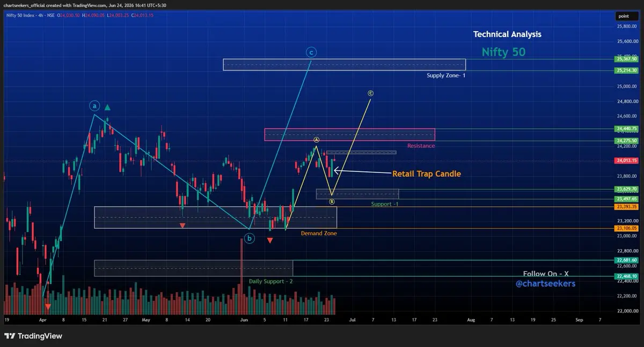Click the 'Technical Analysis' heading text
644x347 pixels.
pos(507,34)
